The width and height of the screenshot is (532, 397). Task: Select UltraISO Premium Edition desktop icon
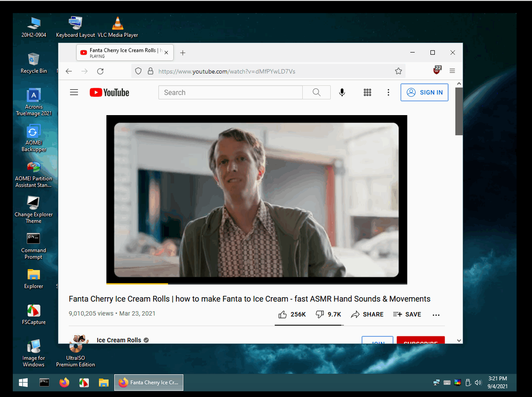tap(75, 353)
